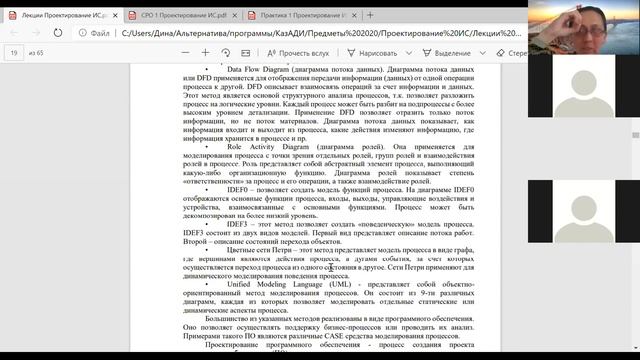Start Прочесть вслух read aloud

(298, 53)
